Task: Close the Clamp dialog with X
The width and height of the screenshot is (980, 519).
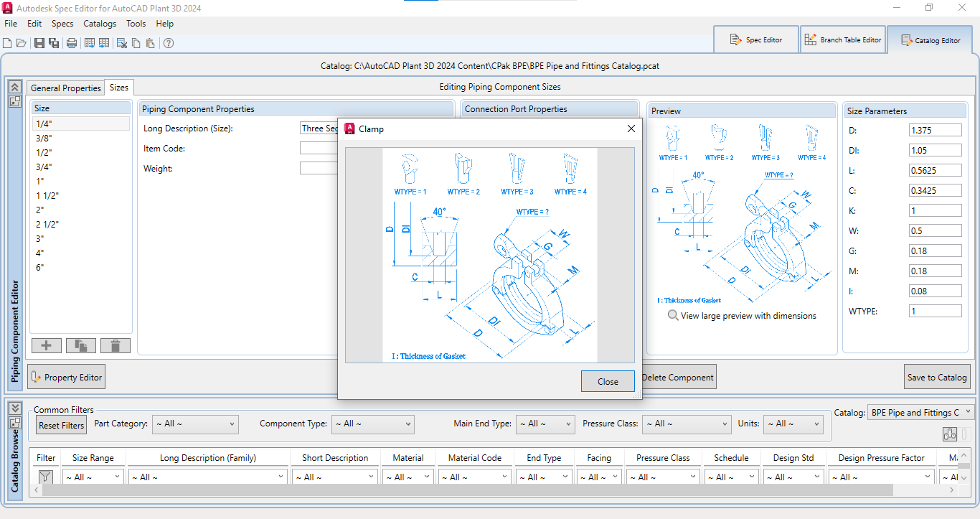Action: tap(631, 128)
